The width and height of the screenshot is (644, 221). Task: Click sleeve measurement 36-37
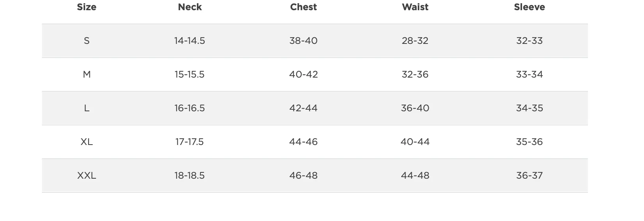[529, 176]
